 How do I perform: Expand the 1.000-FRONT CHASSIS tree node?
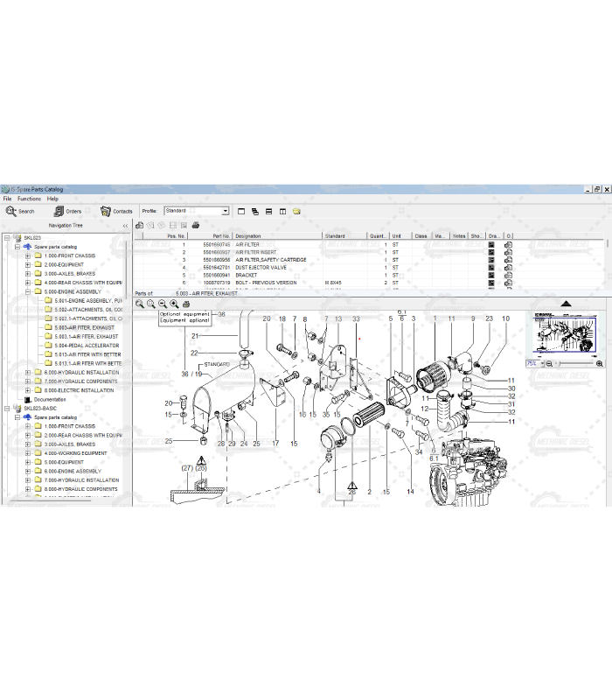click(x=28, y=255)
